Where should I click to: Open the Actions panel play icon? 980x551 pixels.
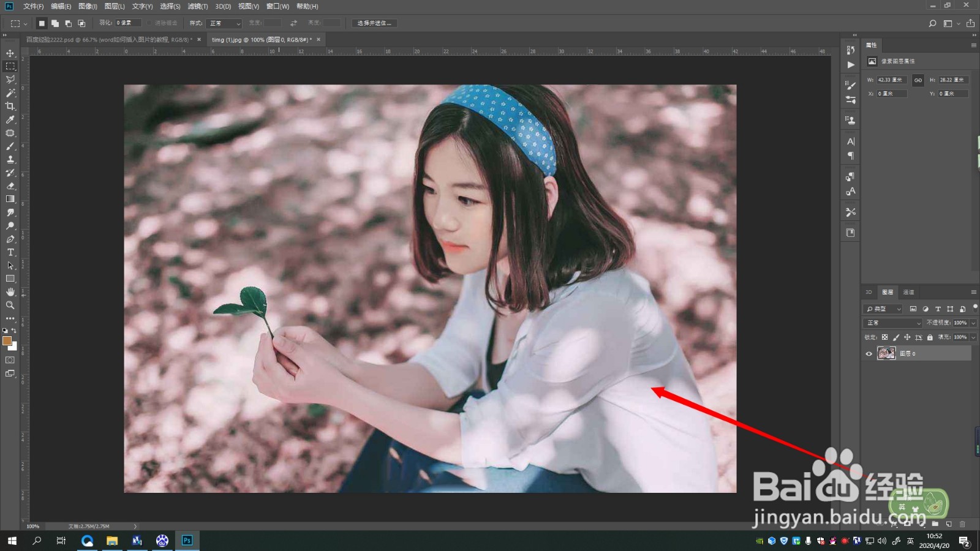[850, 65]
